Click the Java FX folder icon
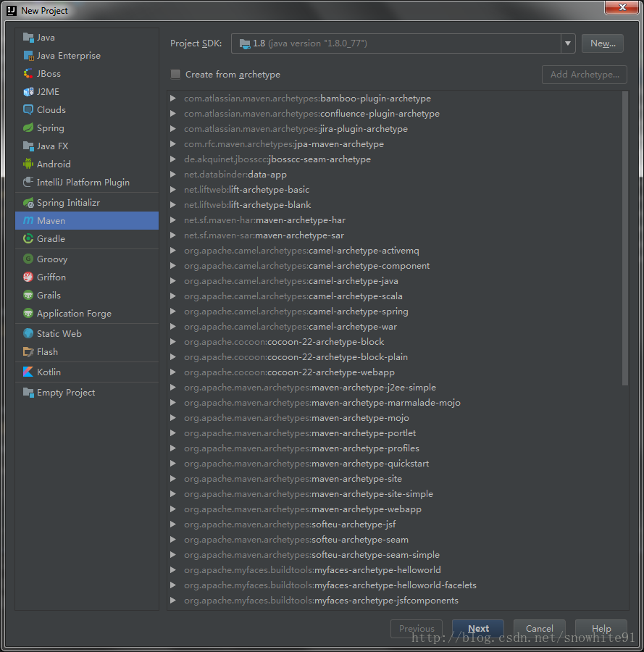This screenshot has height=652, width=644. [x=28, y=146]
